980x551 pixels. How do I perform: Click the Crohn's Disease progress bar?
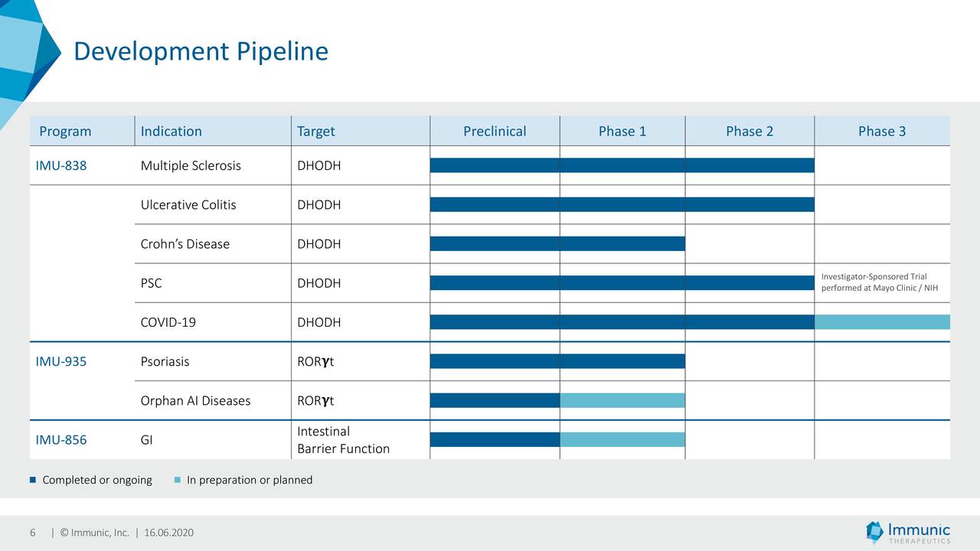557,243
